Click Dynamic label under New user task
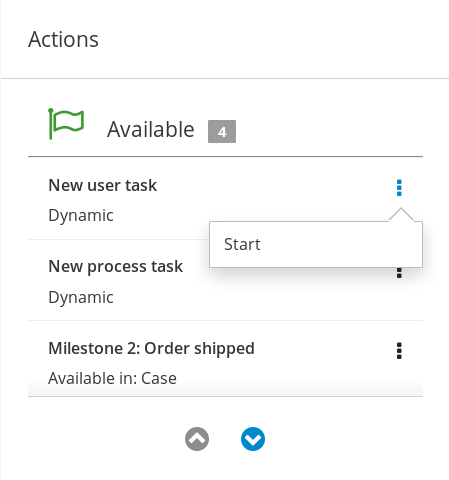This screenshot has width=449, height=480. pyautogui.click(x=81, y=215)
